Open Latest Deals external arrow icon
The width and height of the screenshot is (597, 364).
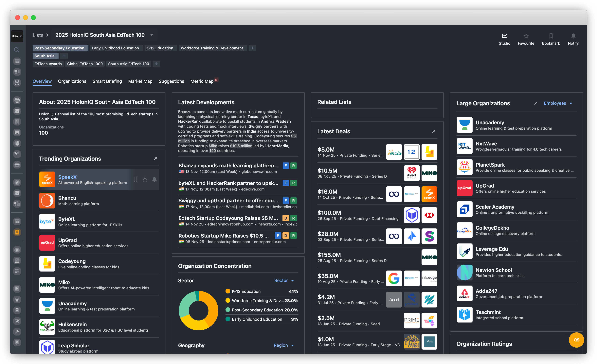[x=433, y=131]
